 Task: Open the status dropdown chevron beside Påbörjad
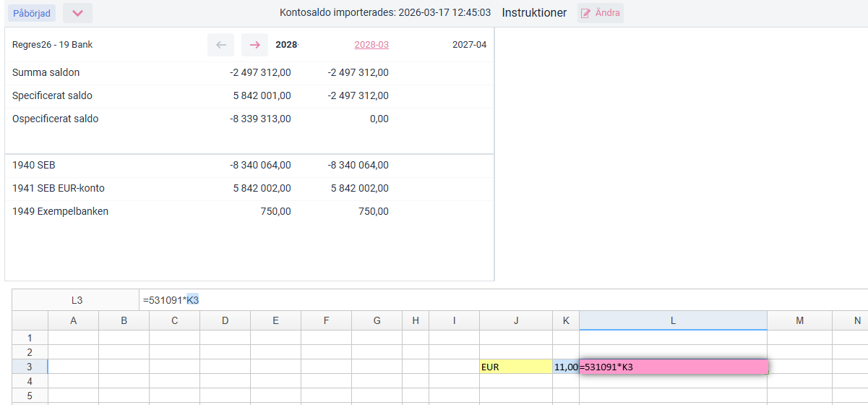(77, 13)
